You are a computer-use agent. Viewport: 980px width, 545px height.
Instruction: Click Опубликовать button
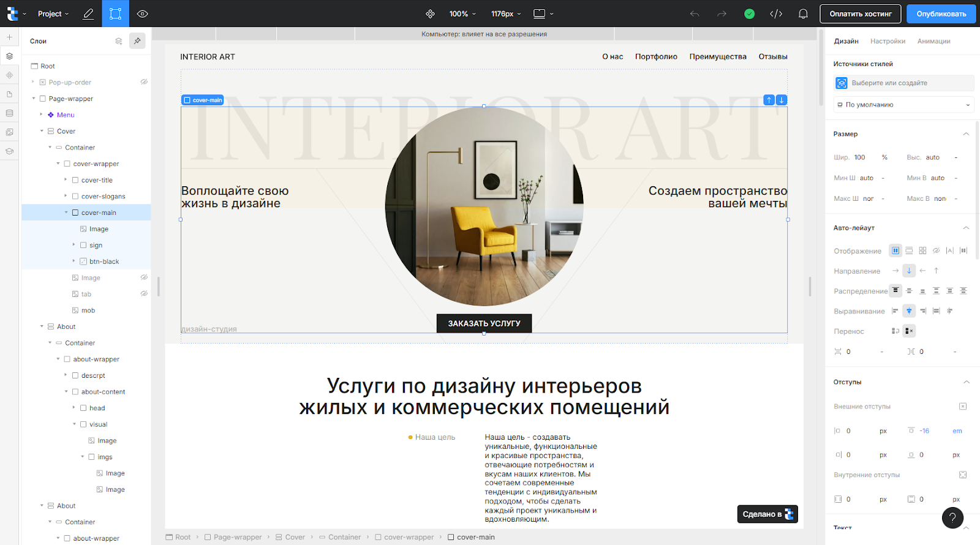[x=941, y=13]
